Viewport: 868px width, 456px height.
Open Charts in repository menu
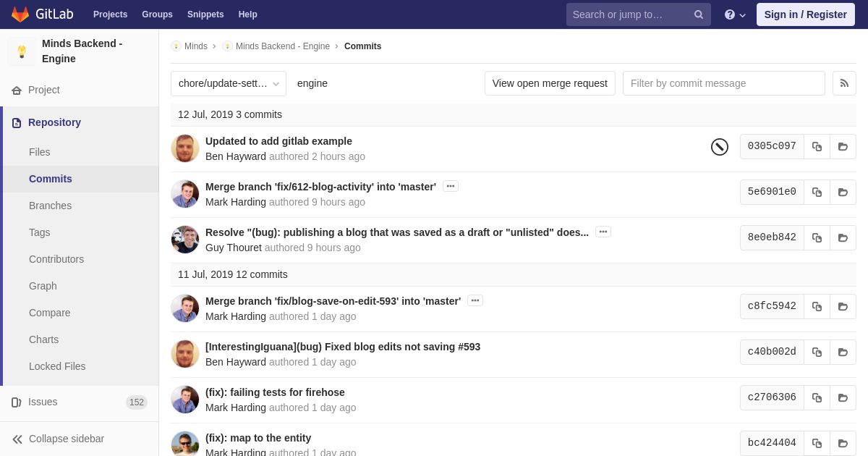(44, 339)
